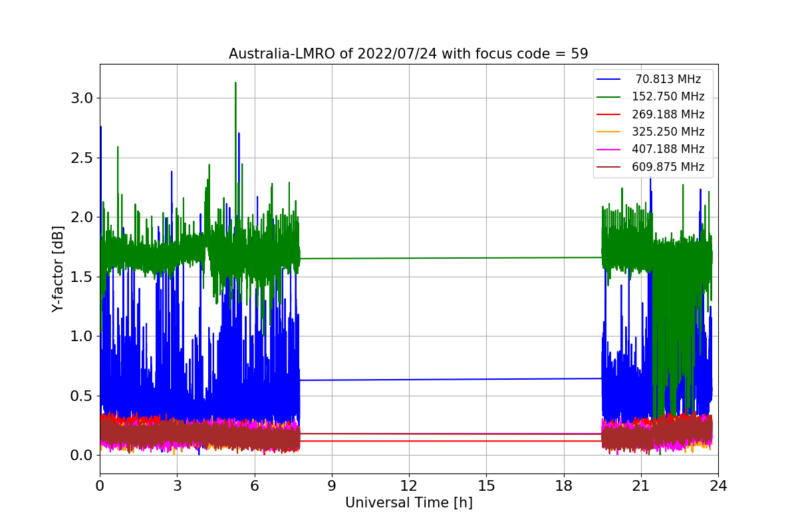
Task: Click the plot title mentioning Australia-LMRO
Action: (408, 54)
